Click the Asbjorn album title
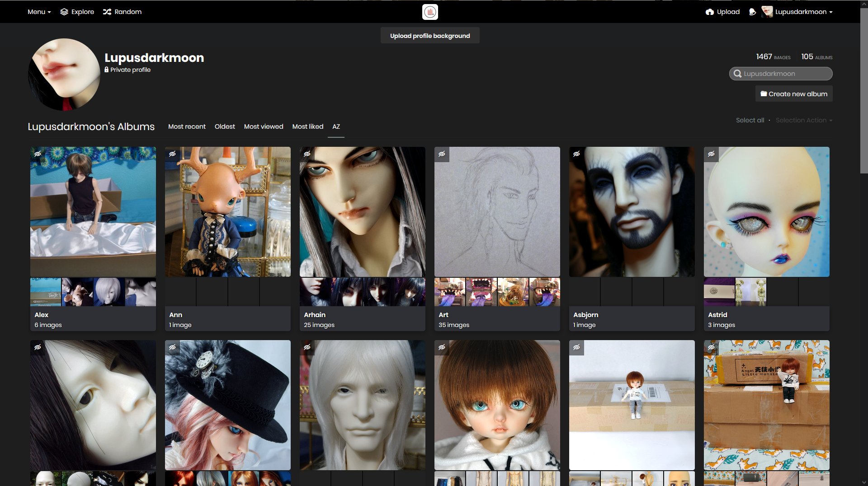Viewport: 868px width, 486px height. (x=586, y=315)
